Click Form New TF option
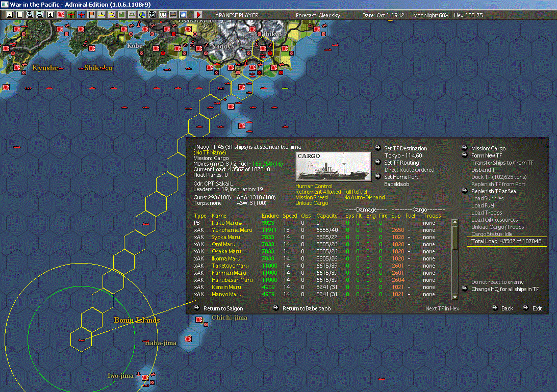This screenshot has width=557, height=392. click(486, 155)
